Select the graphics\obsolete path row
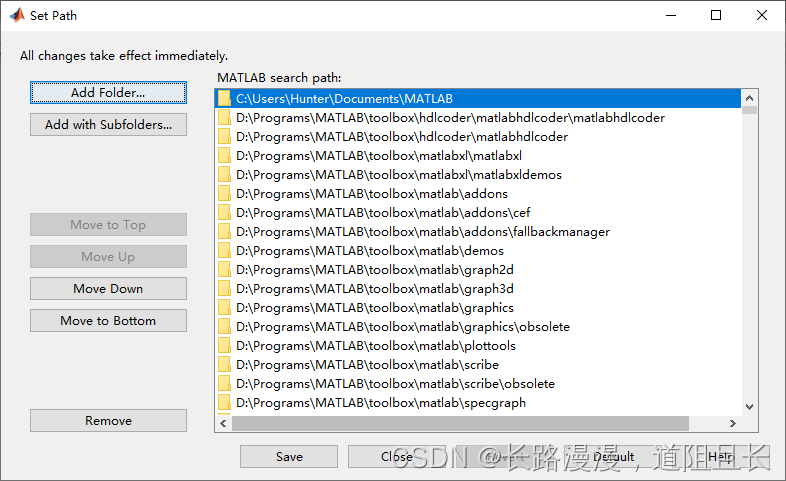This screenshot has width=786, height=481. (478, 327)
